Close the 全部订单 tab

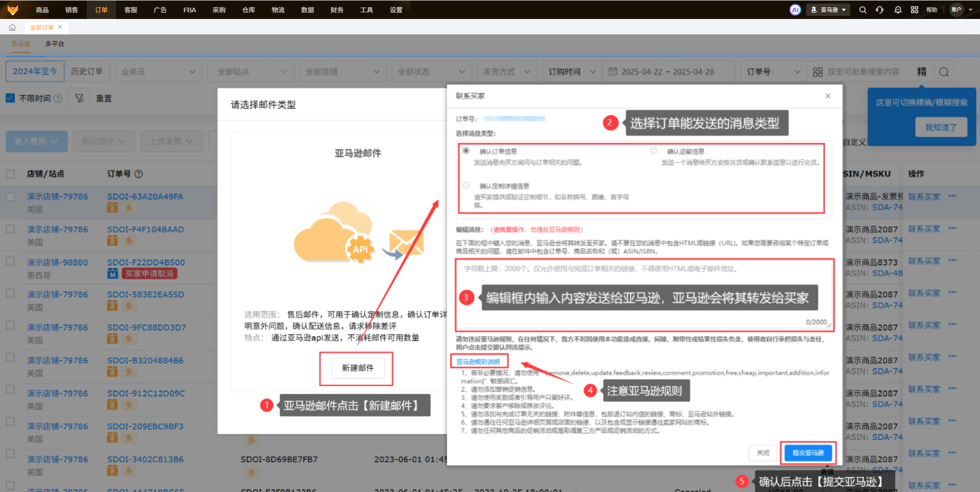point(60,27)
